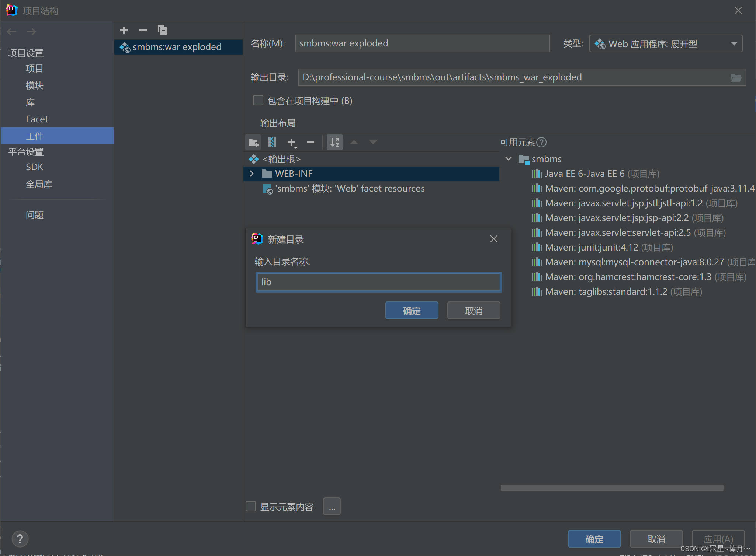Open 模块 settings page

tap(34, 85)
